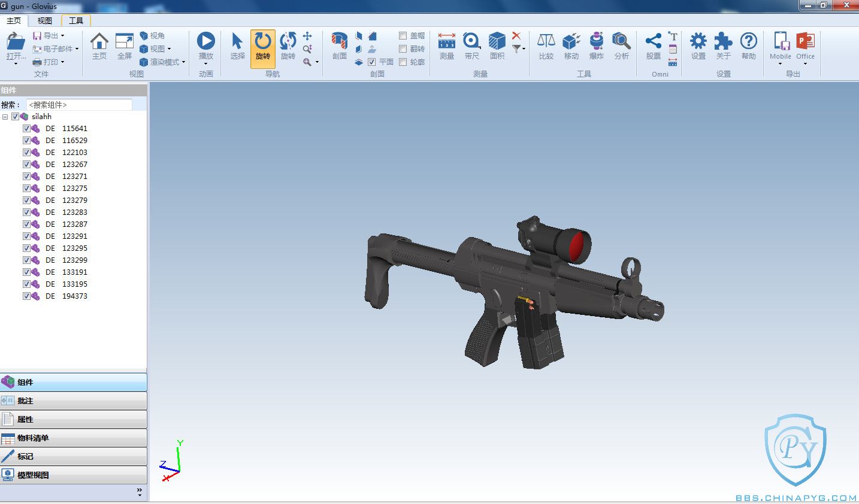This screenshot has width=859, height=504.
Task: Open the 批注 annotations panel
Action: [x=74, y=400]
